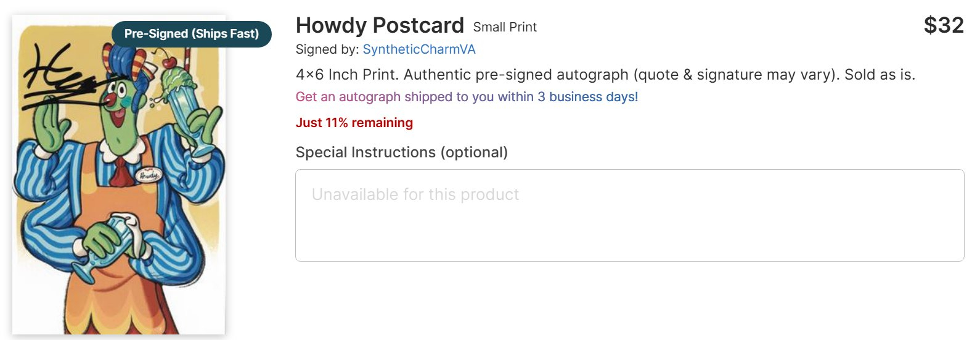Click the Pre-Signed (Ships Fast) badge
980x340 pixels.
click(x=192, y=34)
